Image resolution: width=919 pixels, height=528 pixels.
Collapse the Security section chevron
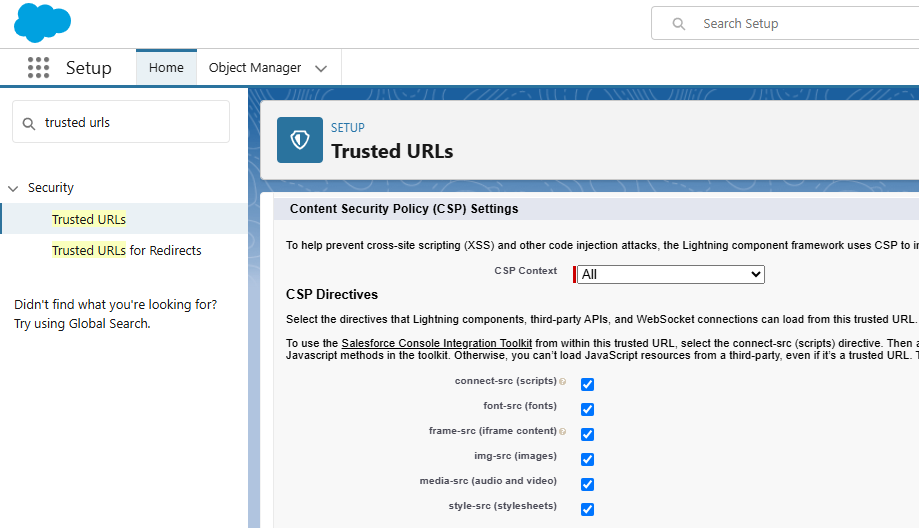13,188
